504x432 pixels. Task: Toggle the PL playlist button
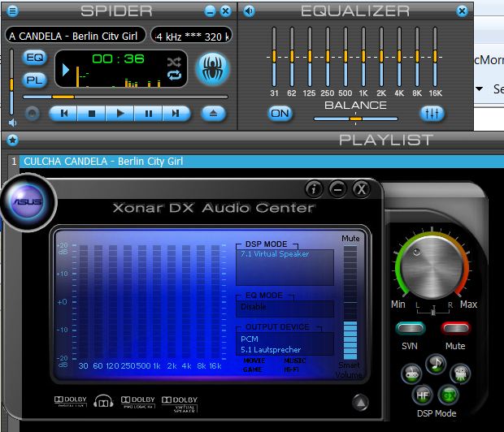35,80
